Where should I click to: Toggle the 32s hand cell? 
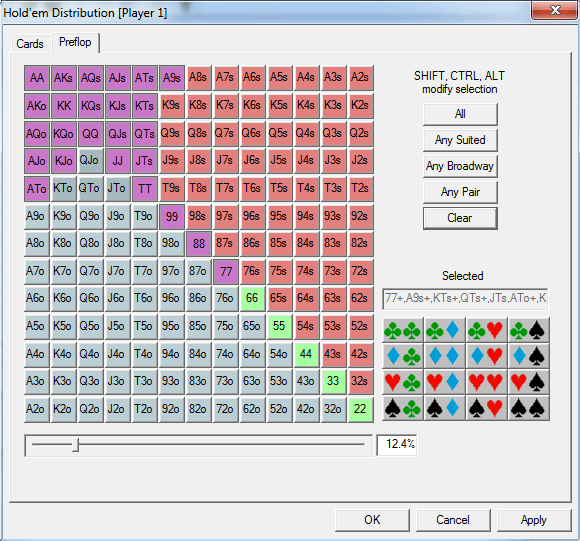(x=361, y=381)
